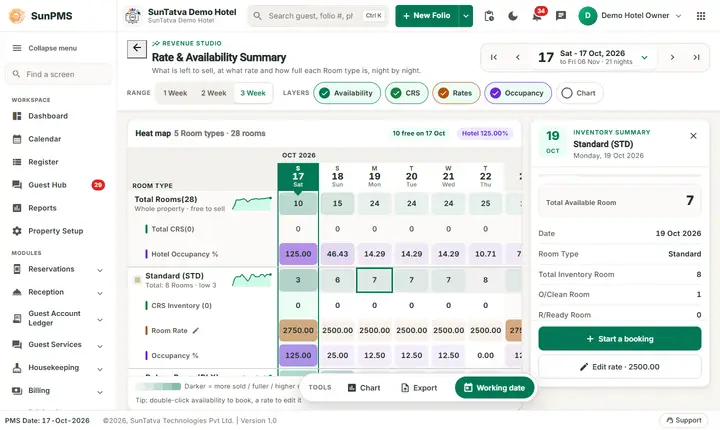Image resolution: width=720 pixels, height=430 pixels.
Task: Open the chat messages icon
Action: pos(561,16)
